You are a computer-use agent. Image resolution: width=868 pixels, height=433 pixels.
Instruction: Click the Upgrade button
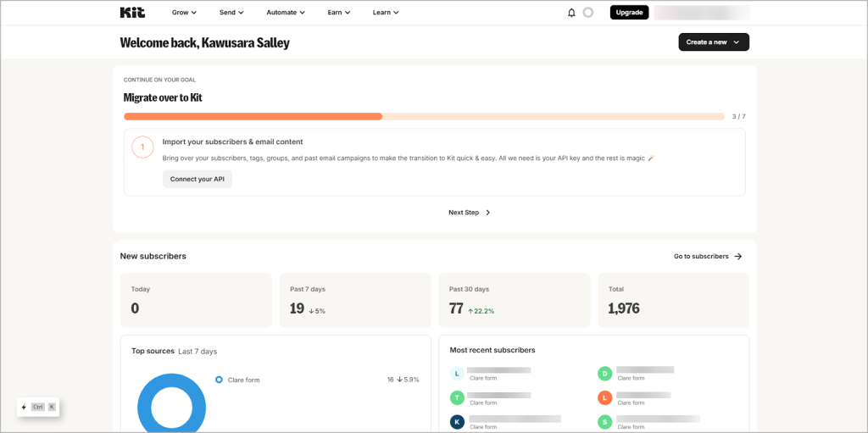point(629,13)
